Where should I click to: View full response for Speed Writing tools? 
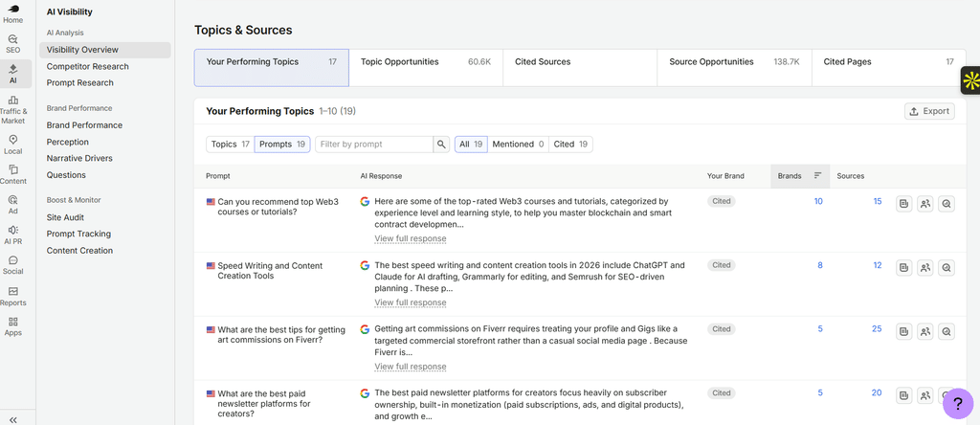(x=410, y=302)
